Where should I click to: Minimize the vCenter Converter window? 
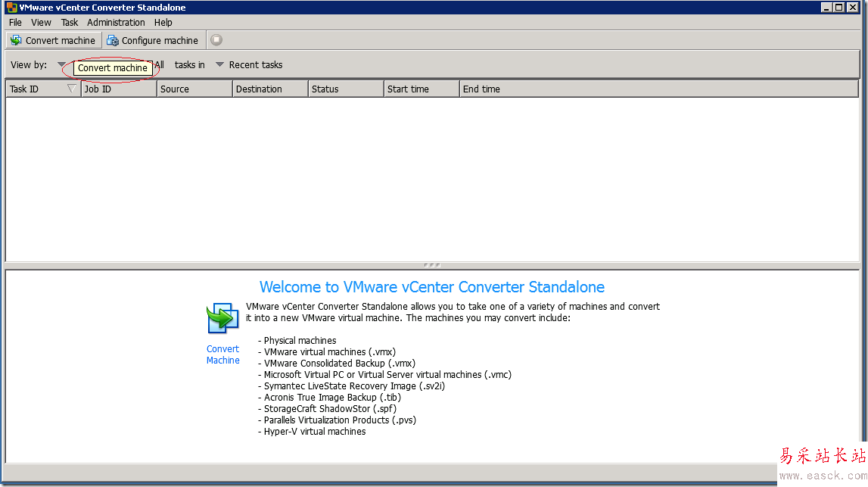tap(826, 8)
